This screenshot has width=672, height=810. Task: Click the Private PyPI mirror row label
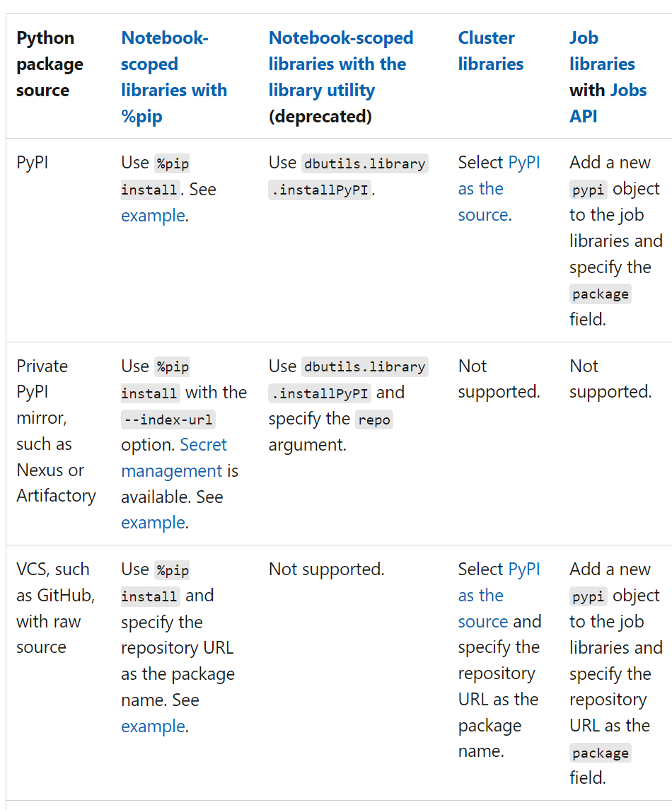56,431
